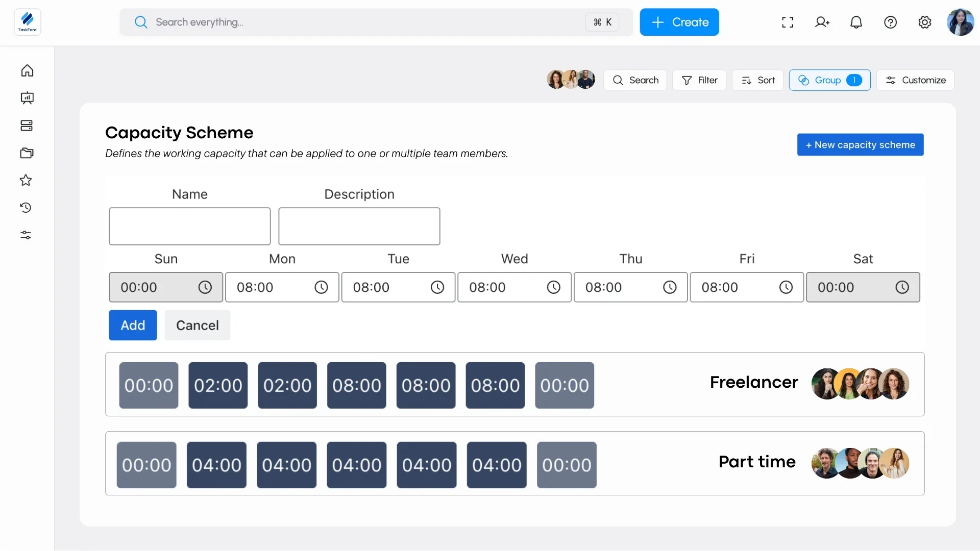Click the notifications bell icon
The height and width of the screenshot is (551, 980).
tap(856, 22)
